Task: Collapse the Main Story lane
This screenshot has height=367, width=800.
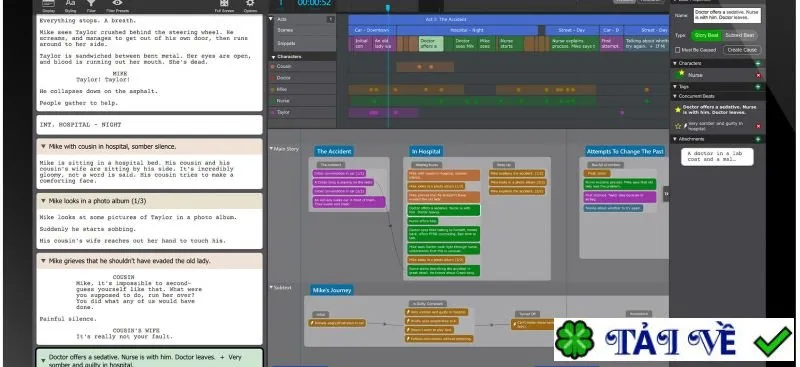Action: coord(271,149)
